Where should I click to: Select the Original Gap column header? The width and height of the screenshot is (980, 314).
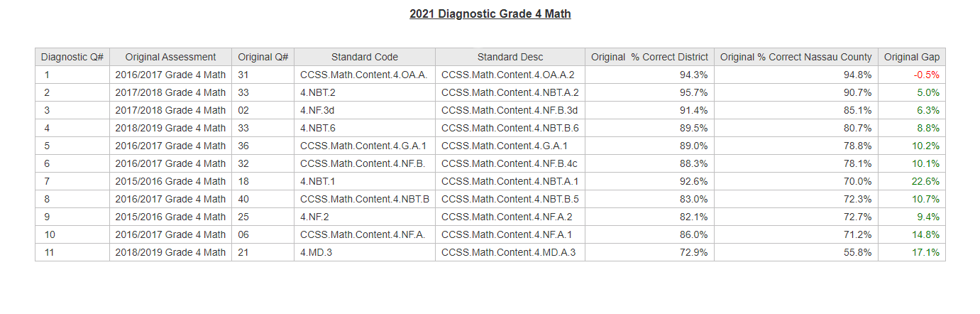point(912,57)
